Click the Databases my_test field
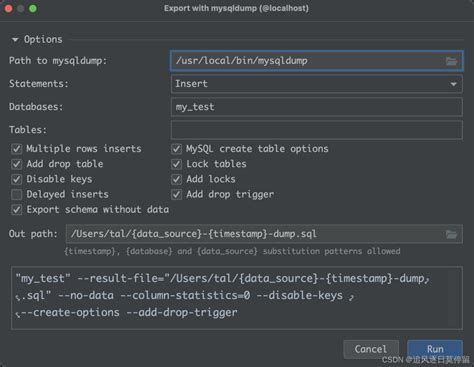 317,107
